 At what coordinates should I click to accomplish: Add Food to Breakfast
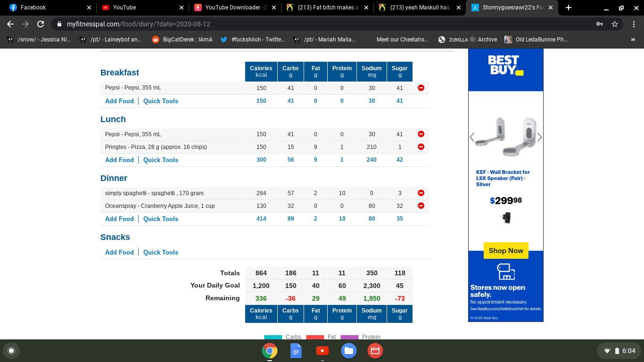(119, 101)
